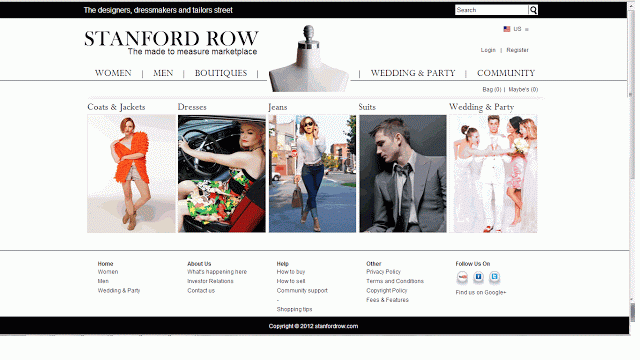Click the gray suit man thumbnail
640x360 pixels.
403,174
